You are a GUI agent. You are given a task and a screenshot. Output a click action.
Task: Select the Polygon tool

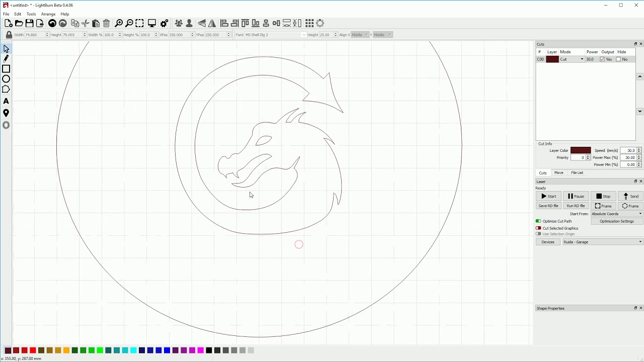pos(6,89)
